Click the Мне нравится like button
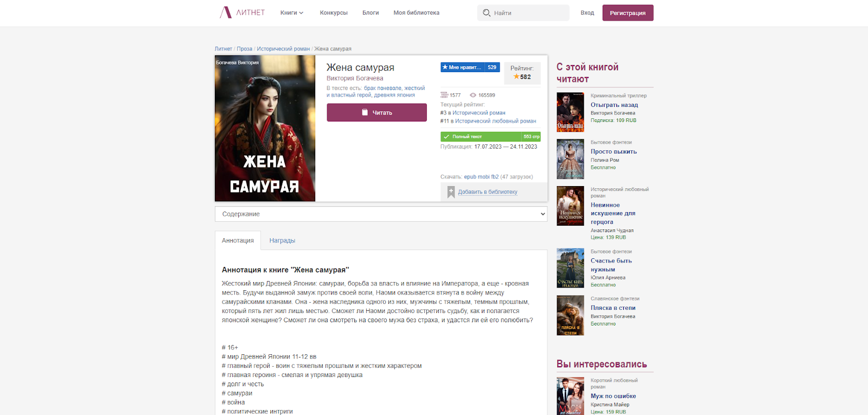This screenshot has height=415, width=868. click(x=462, y=67)
